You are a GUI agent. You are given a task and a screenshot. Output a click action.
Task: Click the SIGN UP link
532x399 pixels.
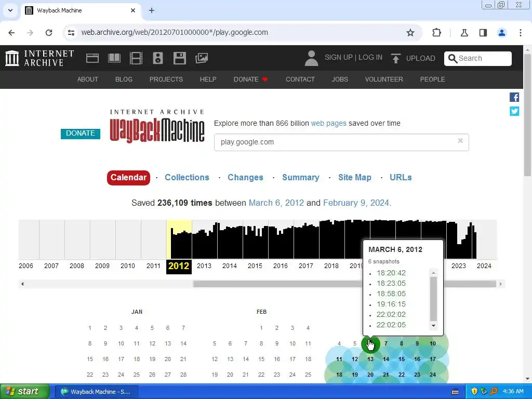click(x=338, y=57)
